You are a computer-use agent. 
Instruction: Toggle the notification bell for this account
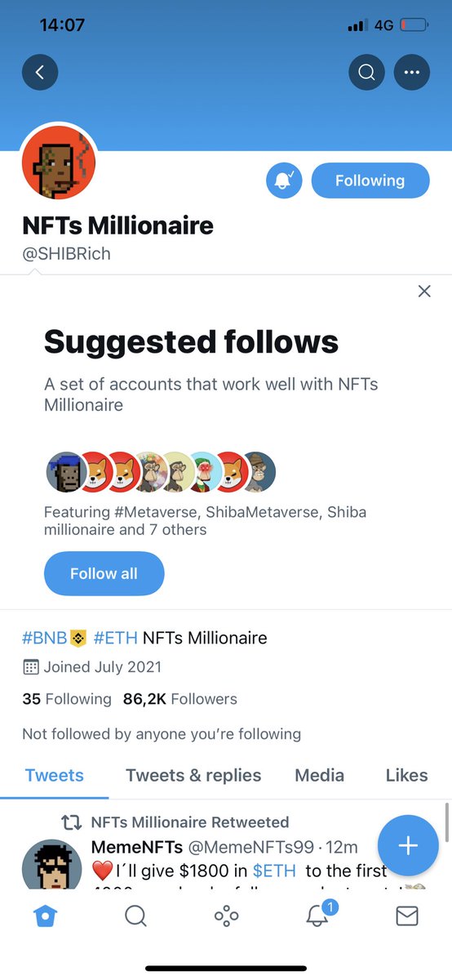(284, 180)
